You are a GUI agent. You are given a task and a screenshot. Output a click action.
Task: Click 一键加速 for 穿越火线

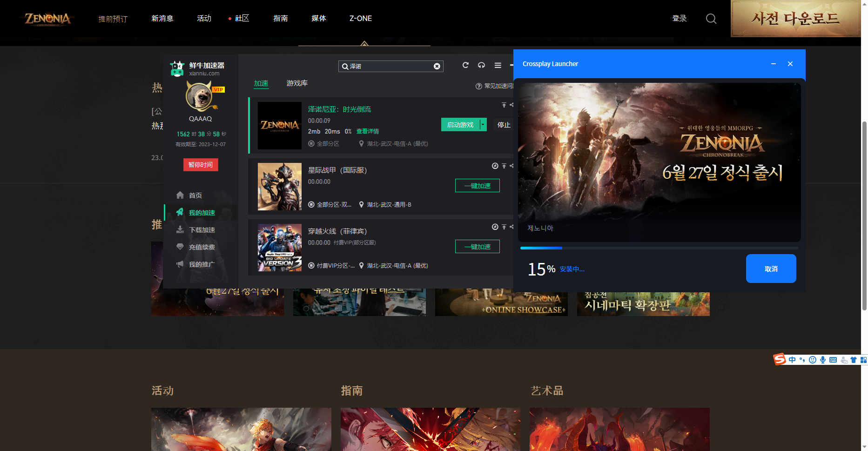pyautogui.click(x=478, y=247)
